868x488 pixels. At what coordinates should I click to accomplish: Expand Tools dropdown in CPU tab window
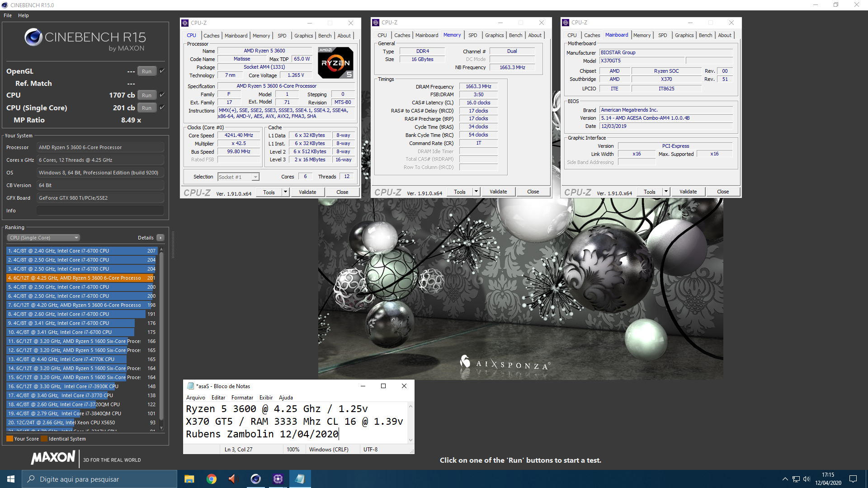285,192
